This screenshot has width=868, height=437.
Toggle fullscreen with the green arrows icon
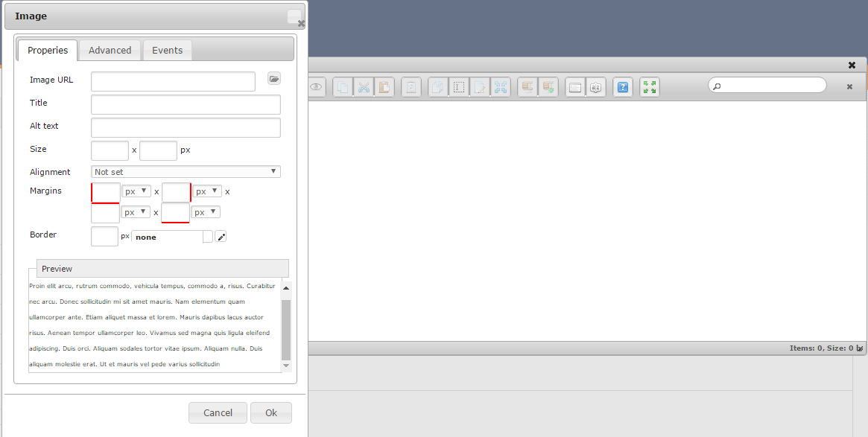click(x=650, y=87)
